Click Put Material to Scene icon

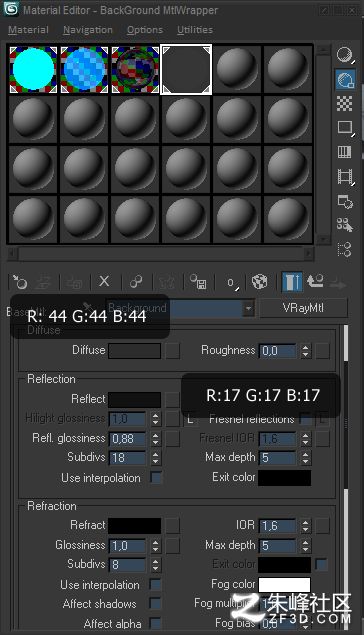(43, 282)
